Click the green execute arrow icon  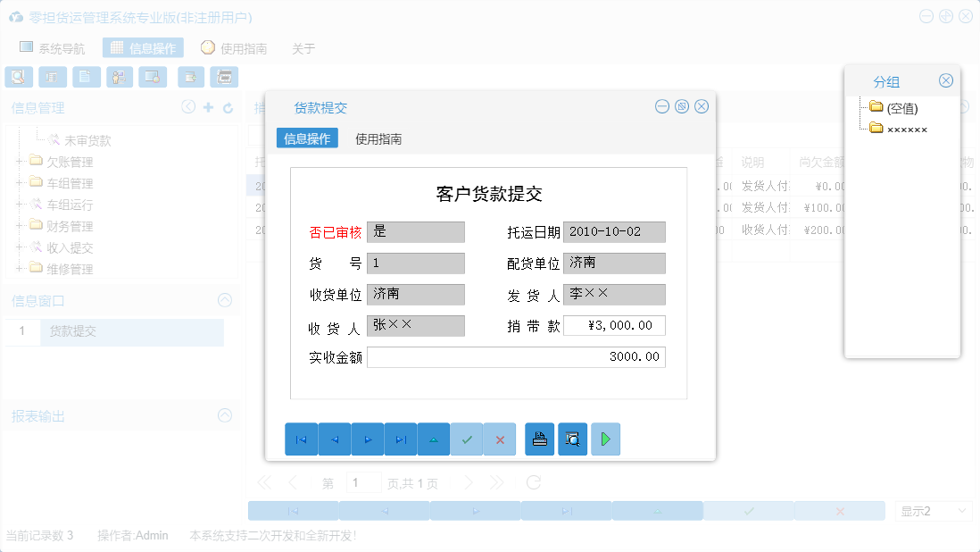coord(605,439)
